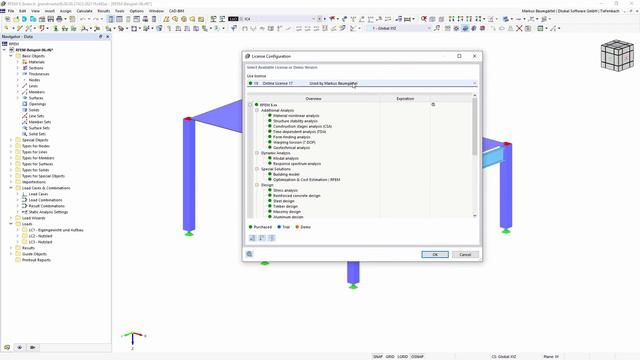Screen dimensions: 640x360
Task: Select Openings in the Navigator tree
Action: (37, 104)
